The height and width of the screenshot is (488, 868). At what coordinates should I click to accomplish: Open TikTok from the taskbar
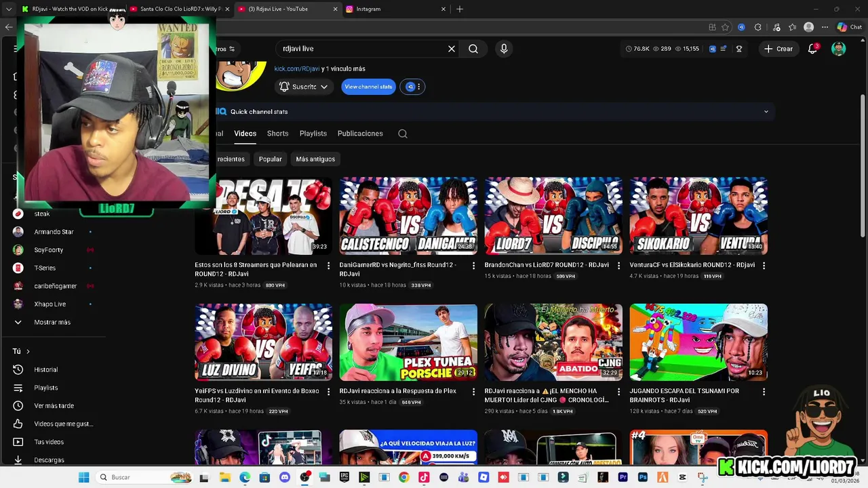[x=424, y=477]
